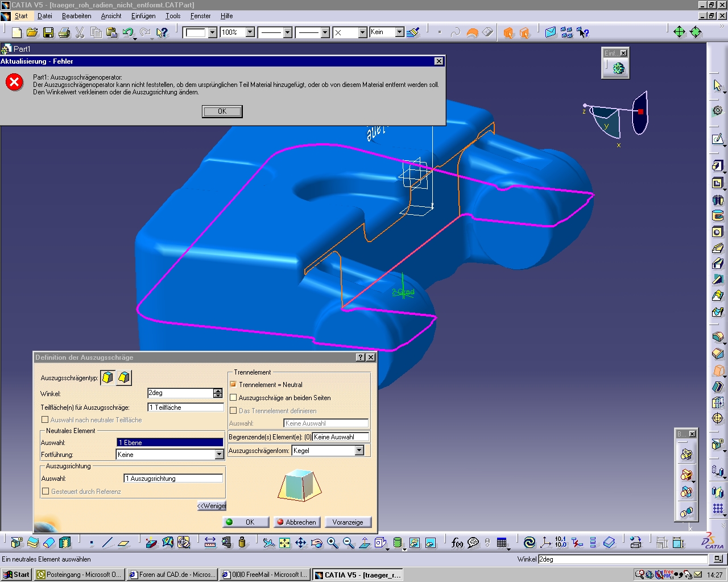Select the variable draft type icon
728x582 pixels.
click(x=124, y=377)
